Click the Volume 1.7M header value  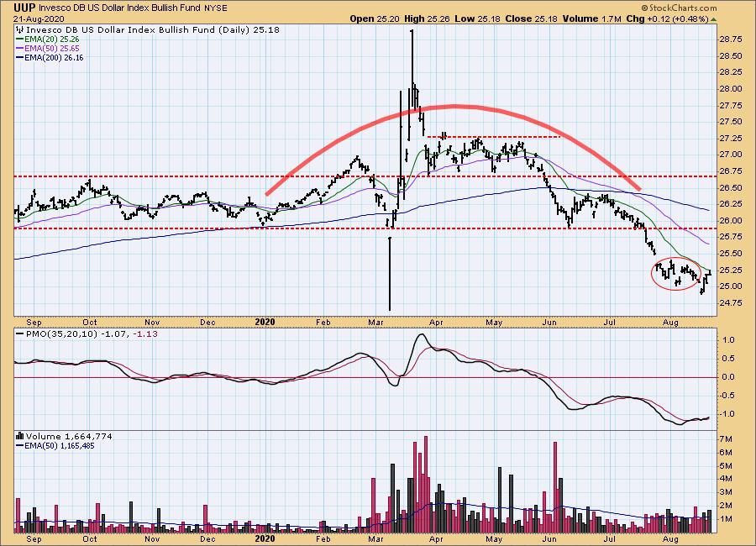591,18
